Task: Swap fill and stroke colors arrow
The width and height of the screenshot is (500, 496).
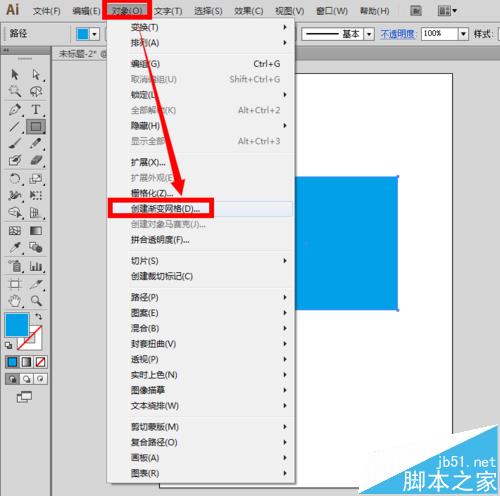Action: (39, 316)
